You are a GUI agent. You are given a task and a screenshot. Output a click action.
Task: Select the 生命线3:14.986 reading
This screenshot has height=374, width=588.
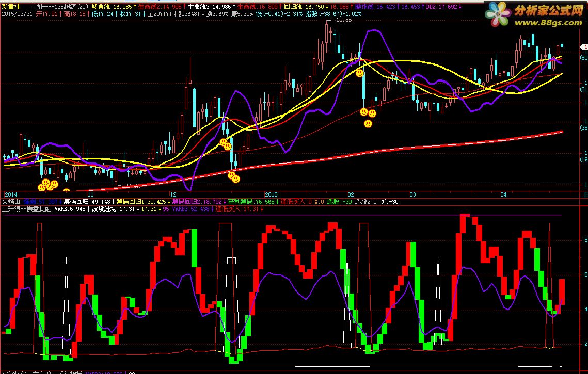click(209, 7)
